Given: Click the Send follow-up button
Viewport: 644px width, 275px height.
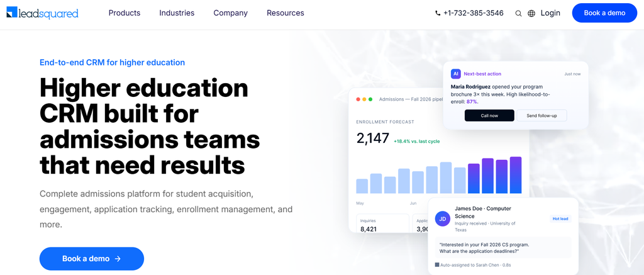Looking at the screenshot, I should [x=541, y=116].
